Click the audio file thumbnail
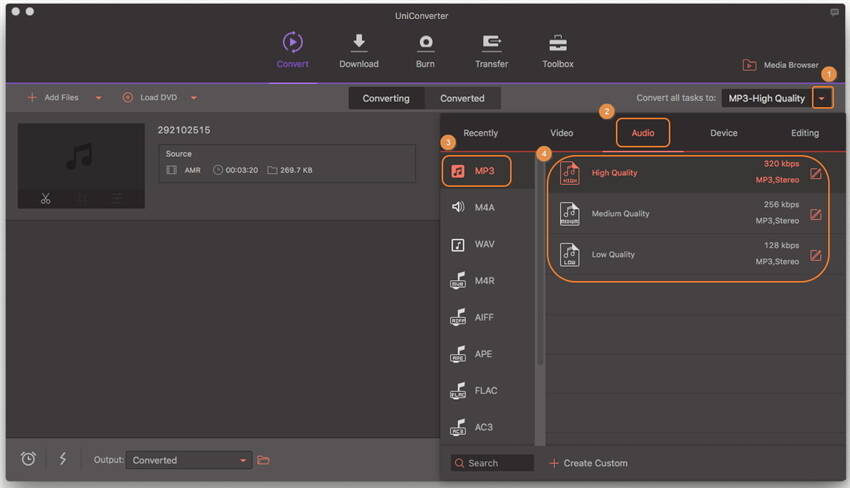 point(81,165)
